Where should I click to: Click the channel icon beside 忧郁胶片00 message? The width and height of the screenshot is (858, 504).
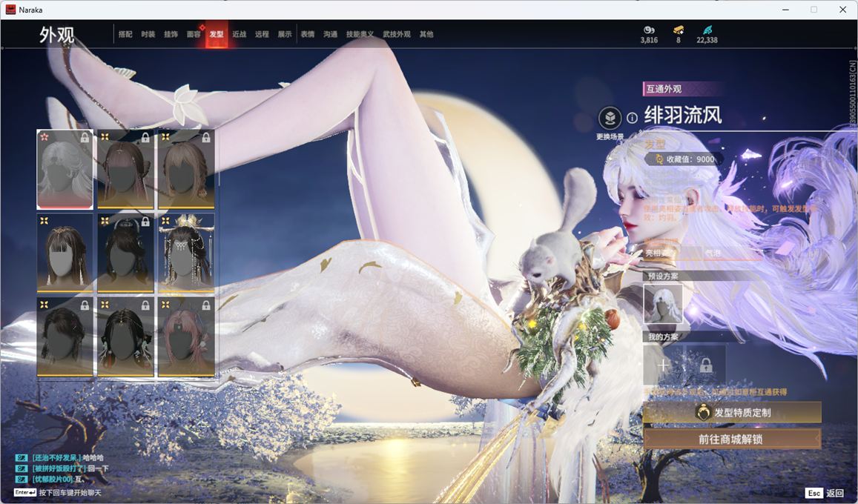click(x=22, y=480)
